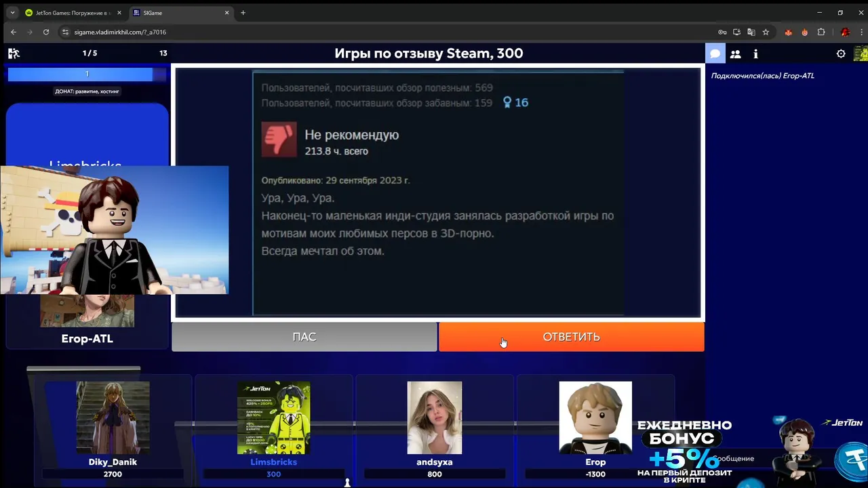868x488 pixels.
Task: Open the browser tab search dropdown
Action: point(12,13)
